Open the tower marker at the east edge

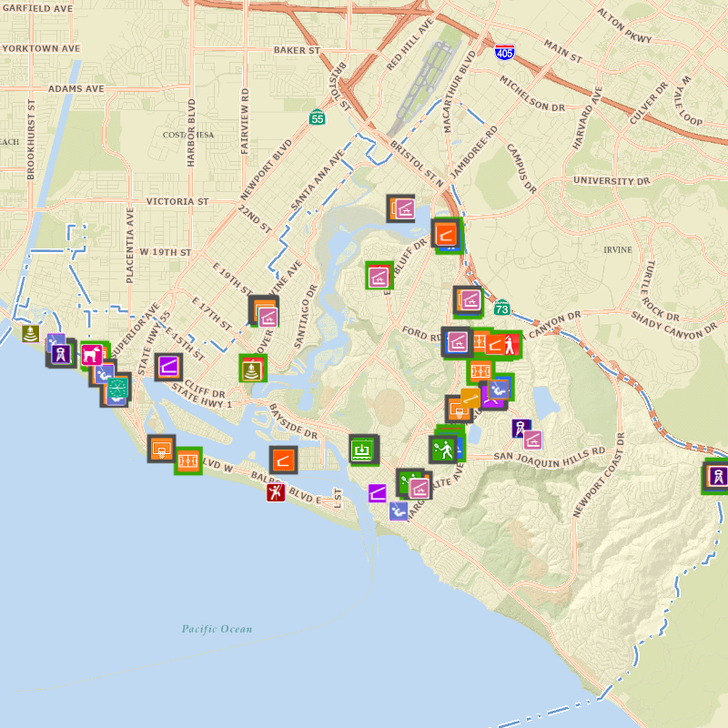pos(717,476)
